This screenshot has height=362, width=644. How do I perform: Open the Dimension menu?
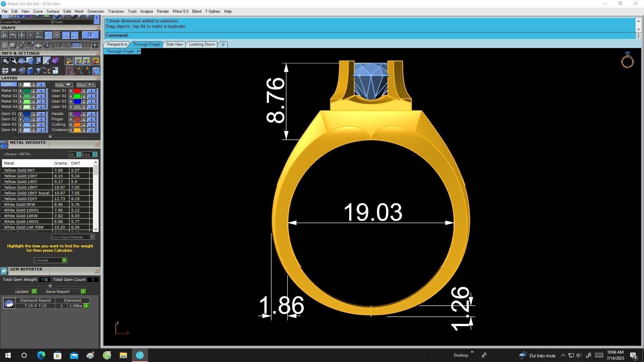point(96,11)
